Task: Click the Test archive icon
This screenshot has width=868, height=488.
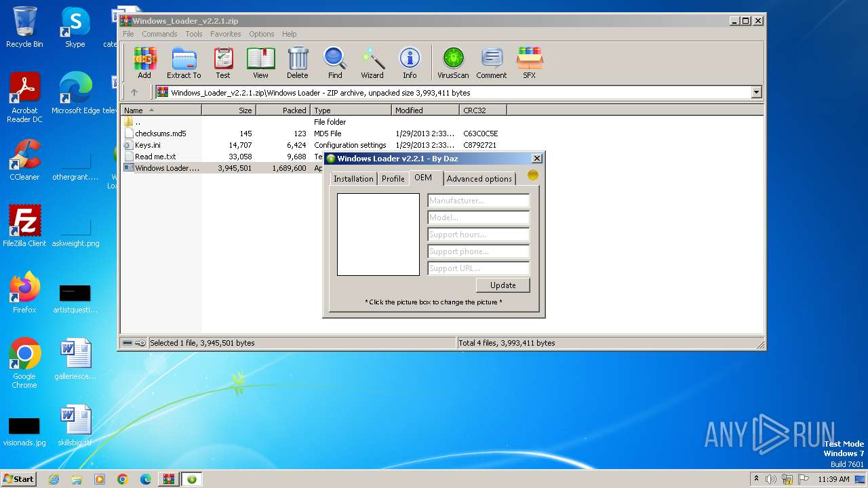Action: click(223, 63)
